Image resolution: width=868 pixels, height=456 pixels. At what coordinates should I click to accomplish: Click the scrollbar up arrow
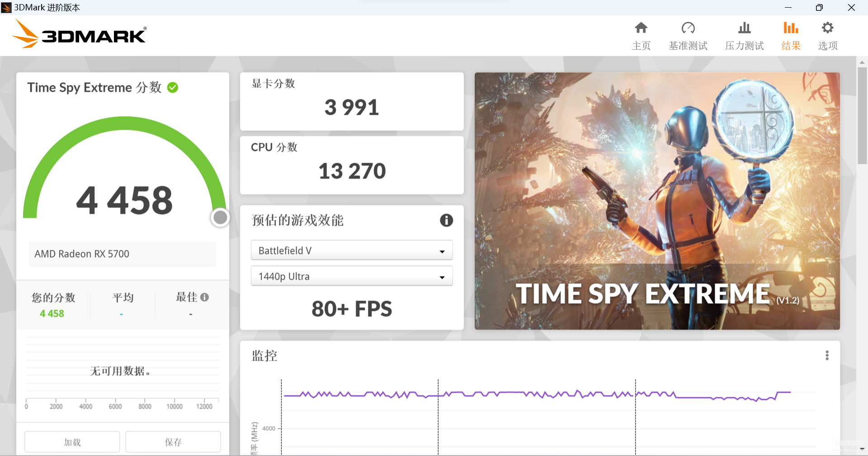862,62
